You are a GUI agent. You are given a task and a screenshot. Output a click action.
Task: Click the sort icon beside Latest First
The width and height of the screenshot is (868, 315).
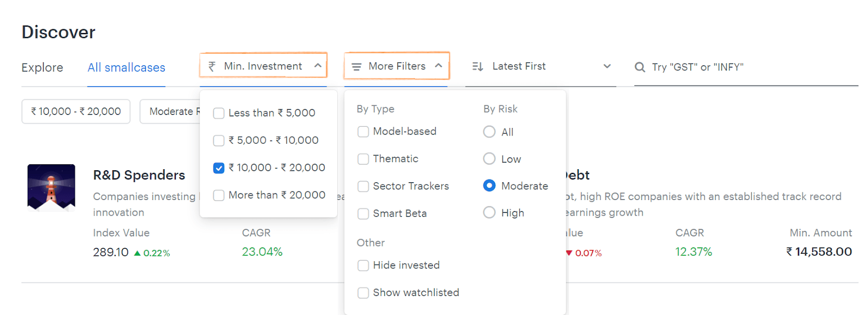pos(477,67)
